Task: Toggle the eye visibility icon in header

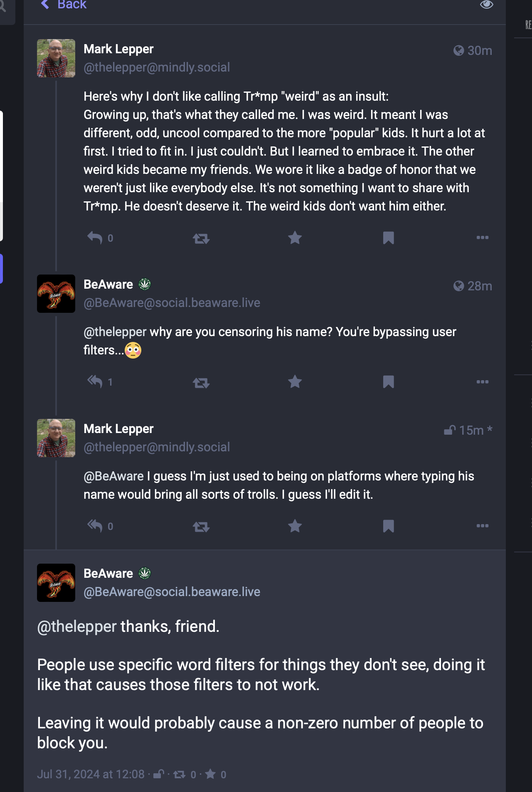Action: (486, 5)
